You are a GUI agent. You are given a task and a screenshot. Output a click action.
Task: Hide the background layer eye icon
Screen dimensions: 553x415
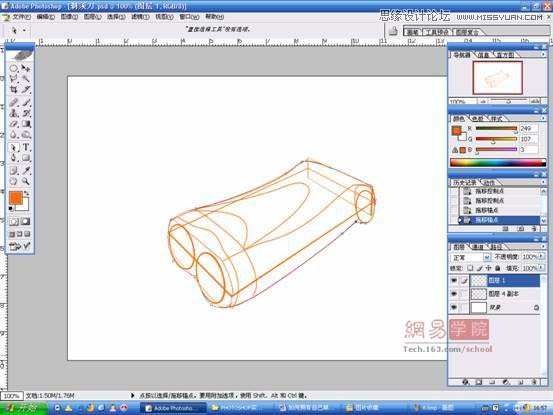click(x=454, y=307)
